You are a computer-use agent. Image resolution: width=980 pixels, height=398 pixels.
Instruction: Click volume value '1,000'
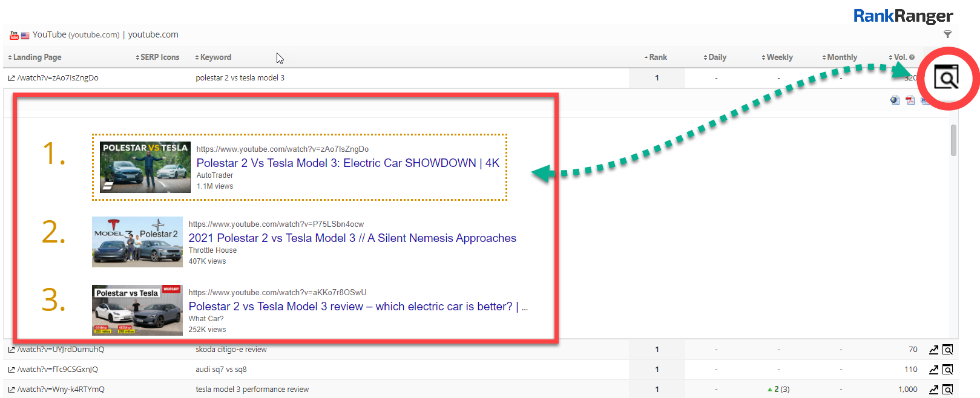(907, 390)
